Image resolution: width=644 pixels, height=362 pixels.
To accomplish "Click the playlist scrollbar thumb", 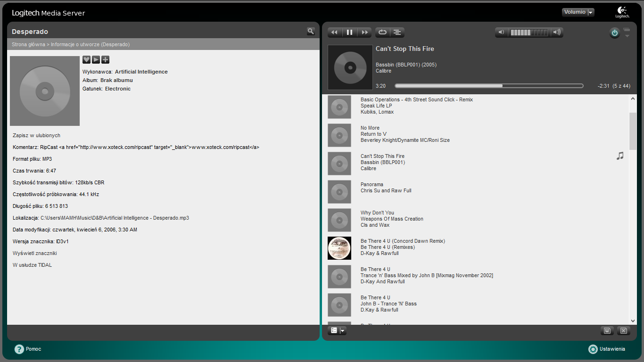I will pos(633,132).
